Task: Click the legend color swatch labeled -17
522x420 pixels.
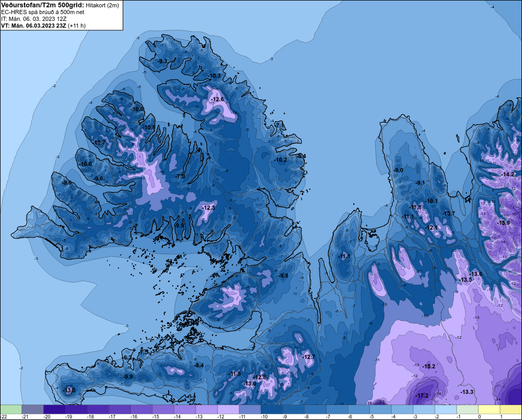Action: (x=120, y=409)
